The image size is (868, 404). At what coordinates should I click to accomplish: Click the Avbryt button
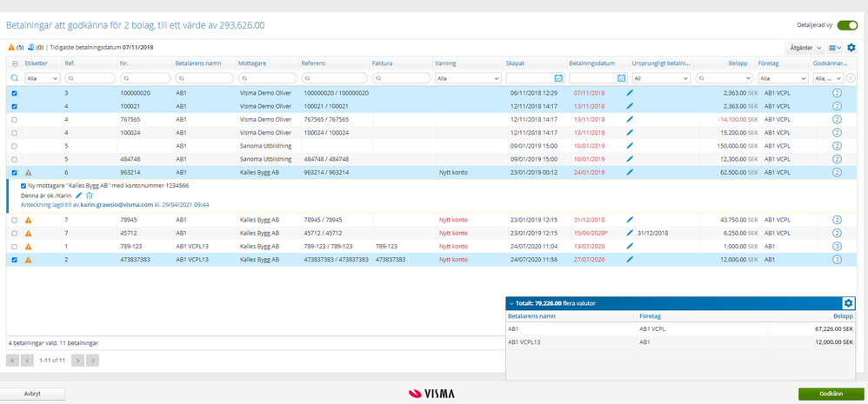click(33, 394)
